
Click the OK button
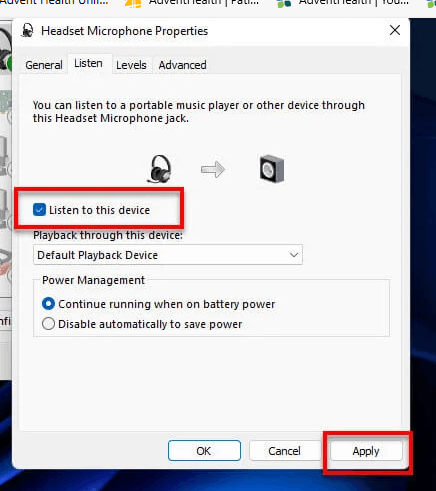tap(204, 451)
